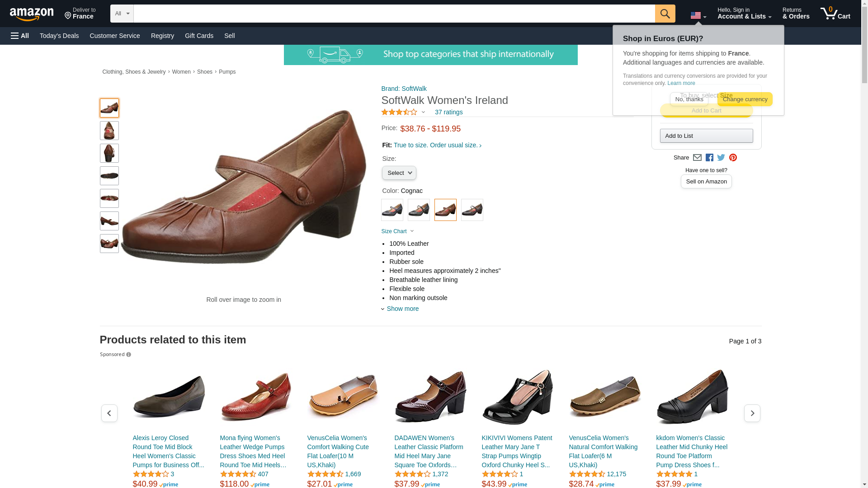868x488 pixels.
Task: Open Today's Deals nav item
Action: (x=59, y=36)
